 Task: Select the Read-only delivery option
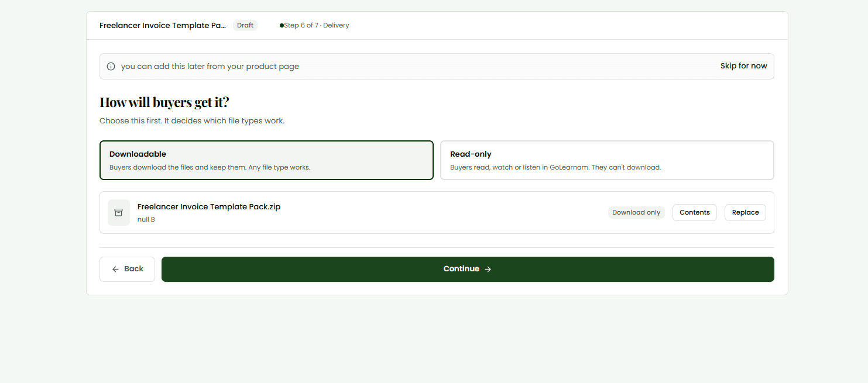[607, 160]
